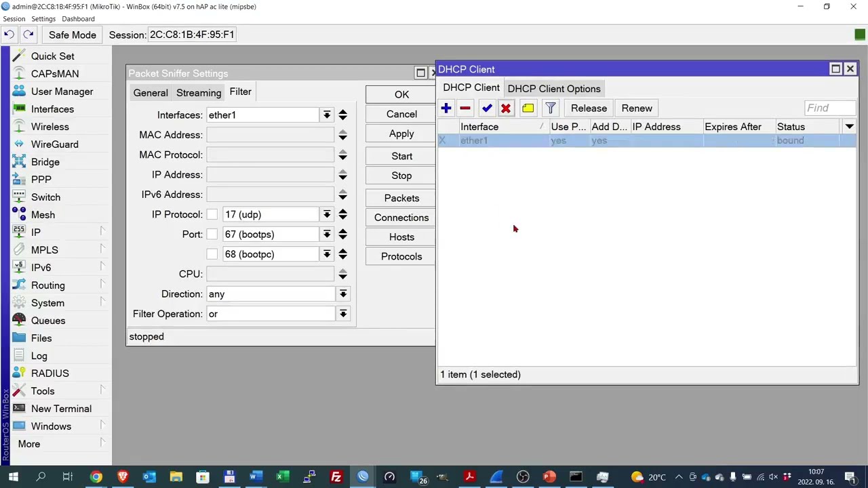Open Interfaces from sidebar
This screenshot has width=868, height=488.
[52, 109]
